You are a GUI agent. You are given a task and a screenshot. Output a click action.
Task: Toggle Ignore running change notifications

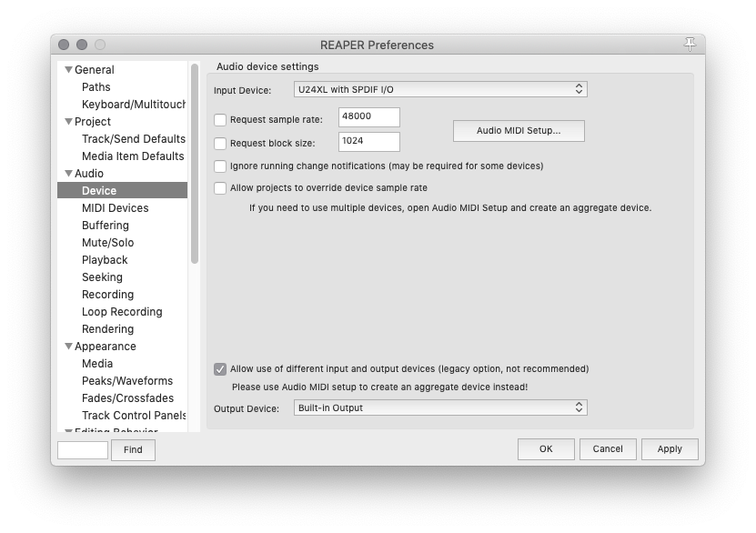[x=220, y=166]
